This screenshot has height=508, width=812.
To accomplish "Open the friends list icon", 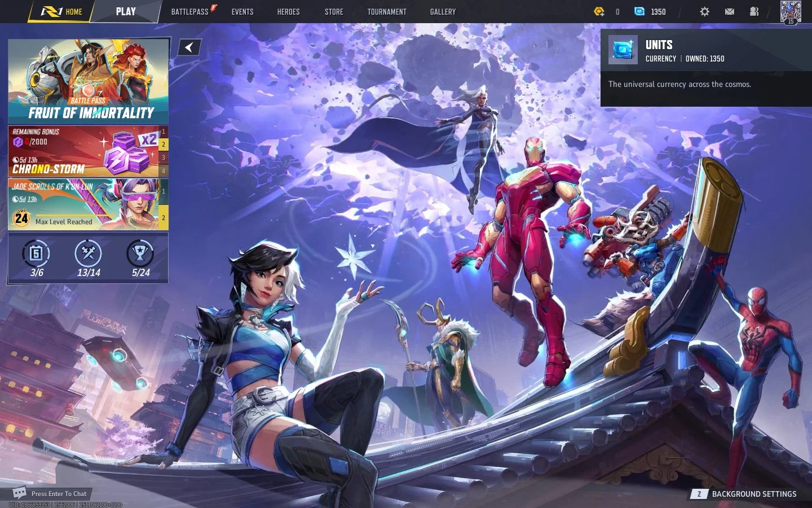I will [754, 11].
